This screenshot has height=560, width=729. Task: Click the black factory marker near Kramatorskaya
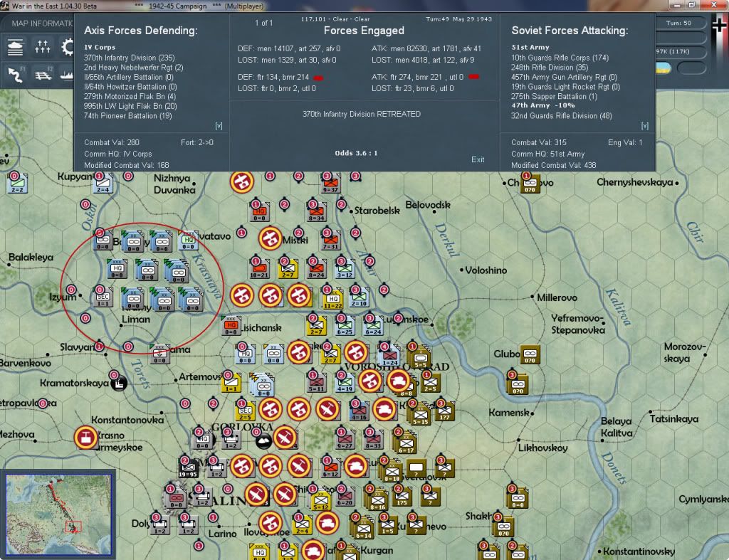tap(119, 383)
